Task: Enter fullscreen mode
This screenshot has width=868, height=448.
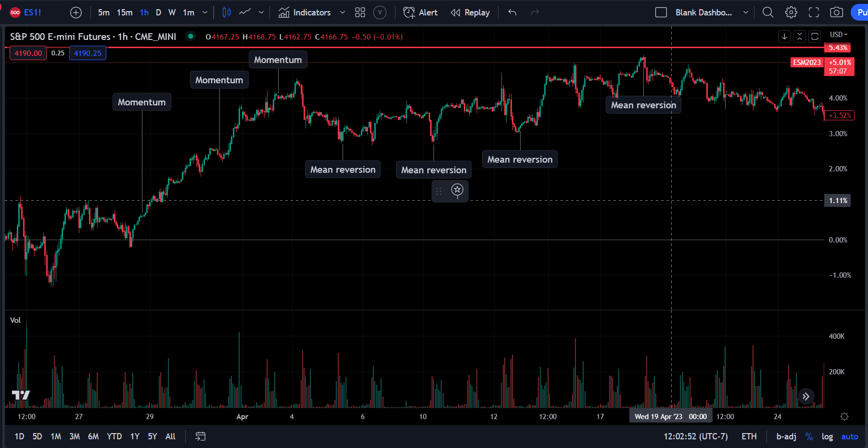Action: [814, 13]
